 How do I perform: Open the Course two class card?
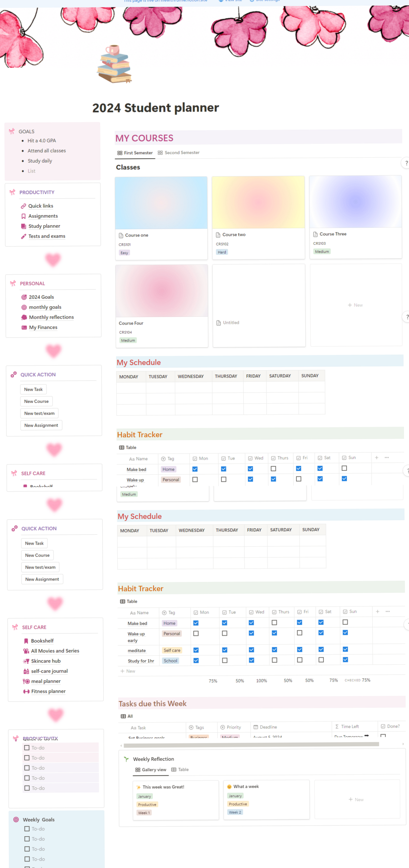click(x=258, y=217)
